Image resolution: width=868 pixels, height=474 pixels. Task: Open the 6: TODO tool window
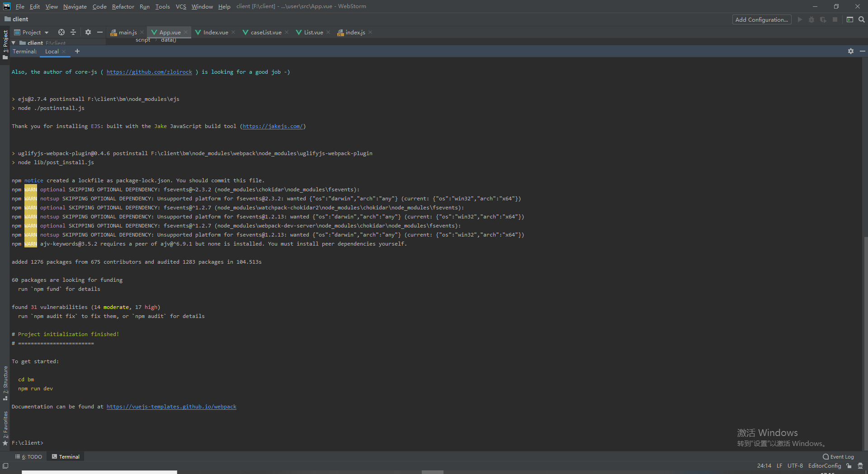(28, 457)
